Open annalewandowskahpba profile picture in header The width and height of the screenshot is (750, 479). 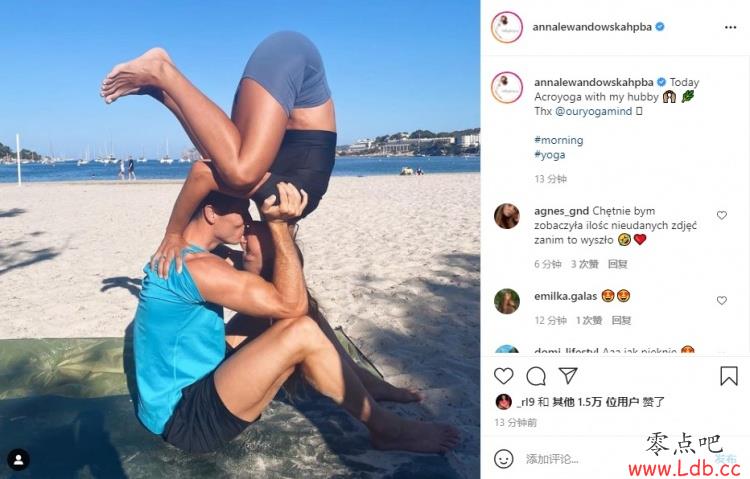pyautogui.click(x=507, y=27)
